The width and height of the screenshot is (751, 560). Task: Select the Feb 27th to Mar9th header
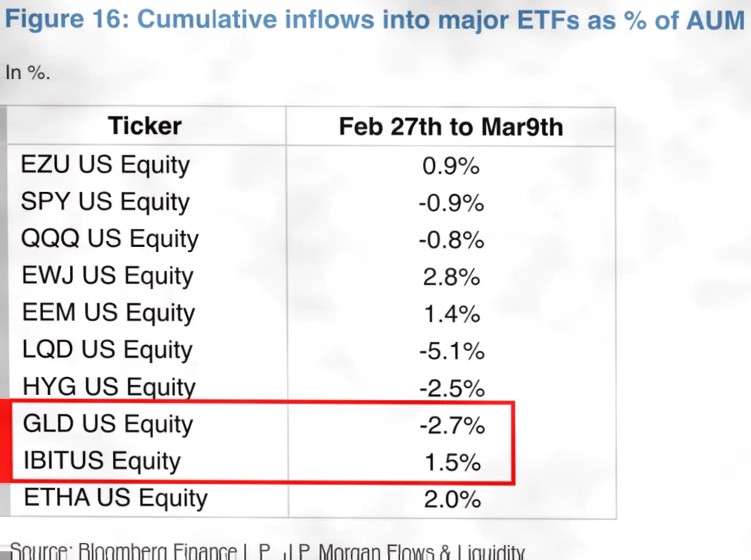coord(451,126)
